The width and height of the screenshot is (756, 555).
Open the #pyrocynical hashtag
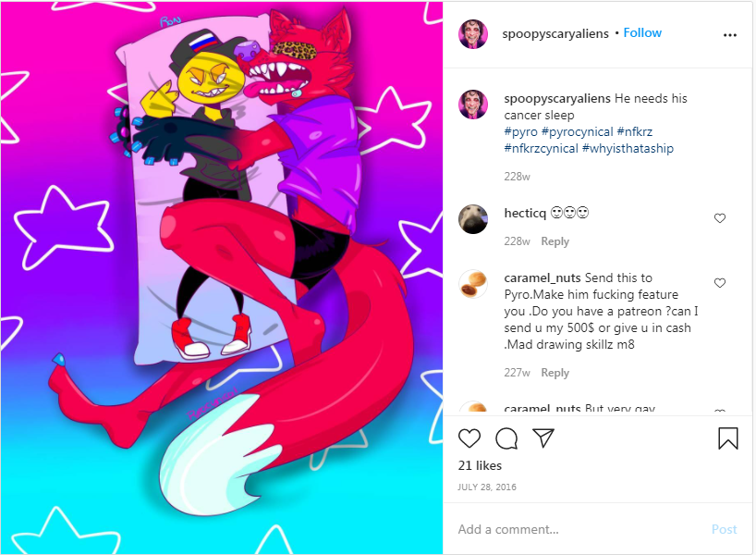click(577, 131)
